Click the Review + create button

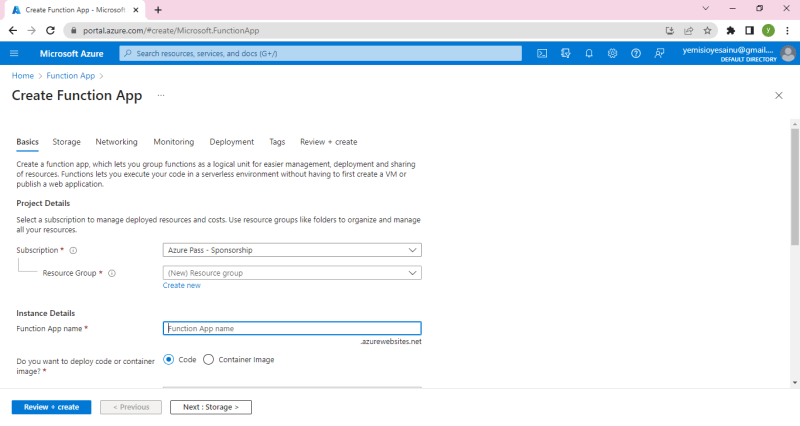click(x=52, y=407)
